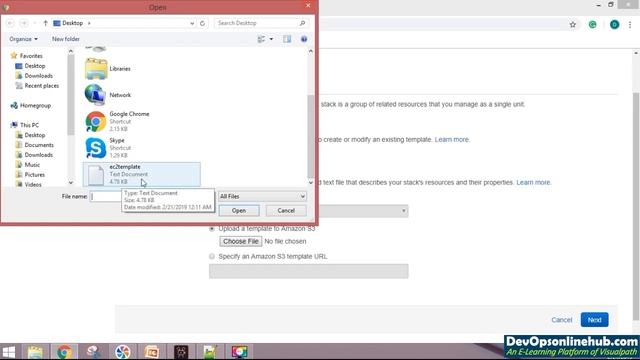Viewport: 640px width, 360px height.
Task: Click Learn more after stack's resources text
Action: (533, 182)
